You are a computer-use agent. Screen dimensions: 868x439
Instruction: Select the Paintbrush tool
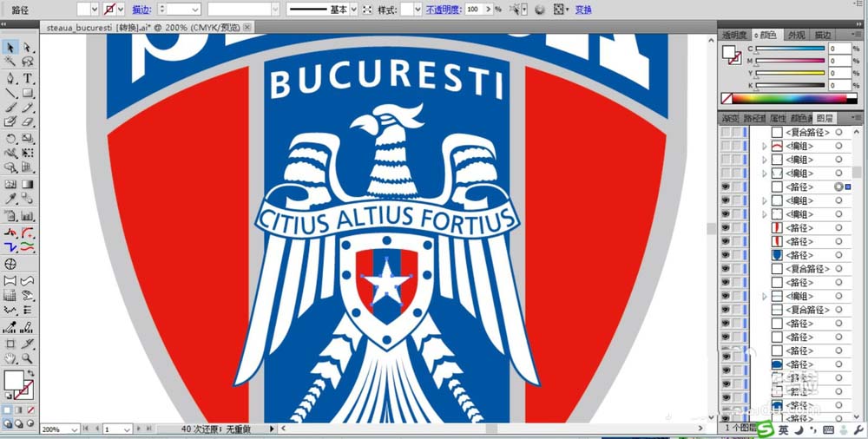[10, 107]
